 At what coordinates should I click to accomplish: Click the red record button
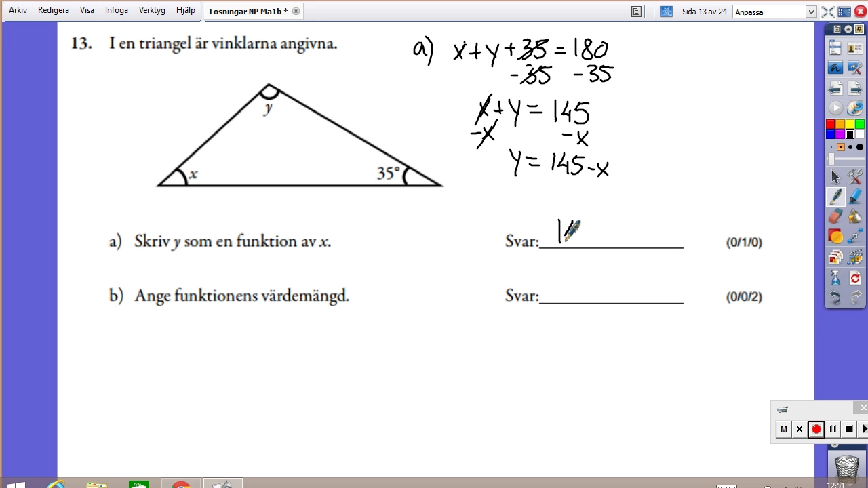816,429
